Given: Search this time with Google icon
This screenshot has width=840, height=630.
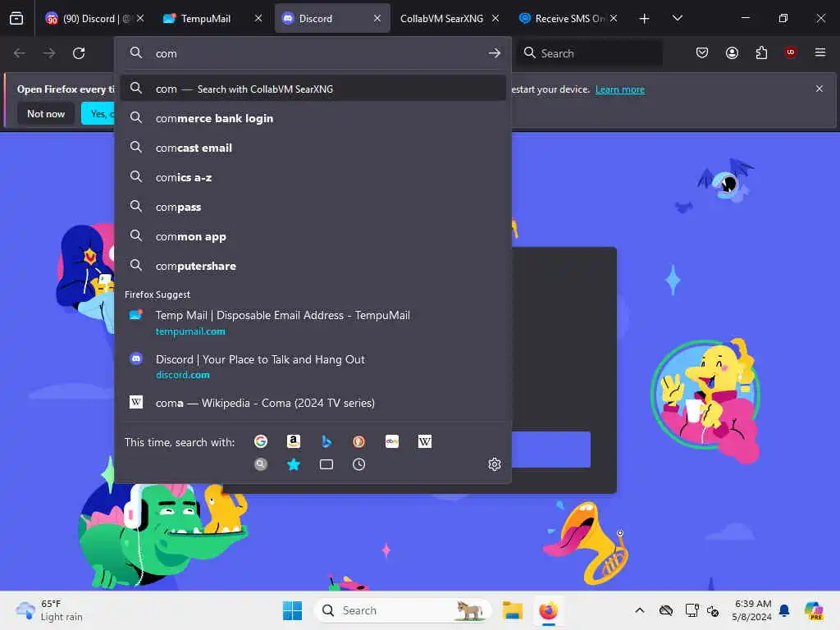Looking at the screenshot, I should point(261,441).
